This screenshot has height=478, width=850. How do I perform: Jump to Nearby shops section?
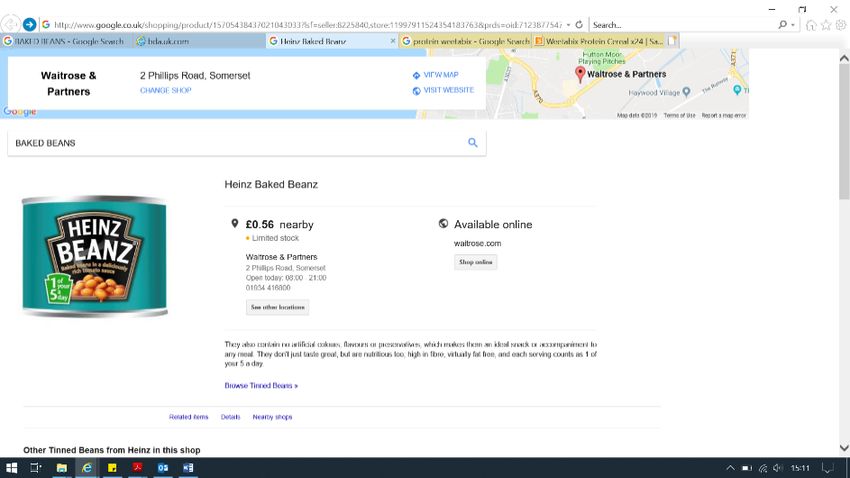click(272, 417)
